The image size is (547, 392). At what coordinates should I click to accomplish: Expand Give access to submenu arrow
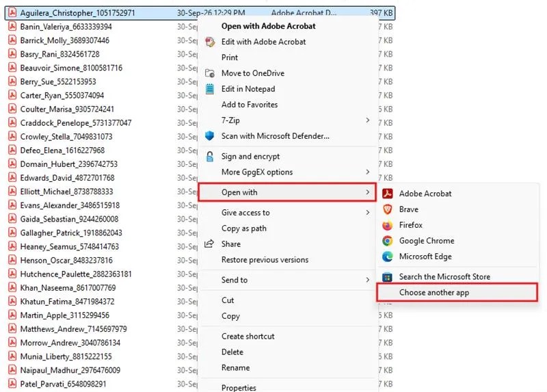pos(368,212)
